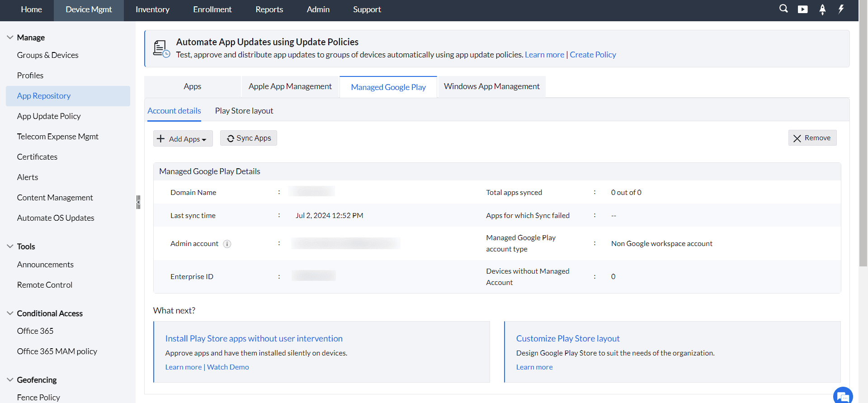This screenshot has width=868, height=403.
Task: Open the video tutorials icon
Action: 802,9
